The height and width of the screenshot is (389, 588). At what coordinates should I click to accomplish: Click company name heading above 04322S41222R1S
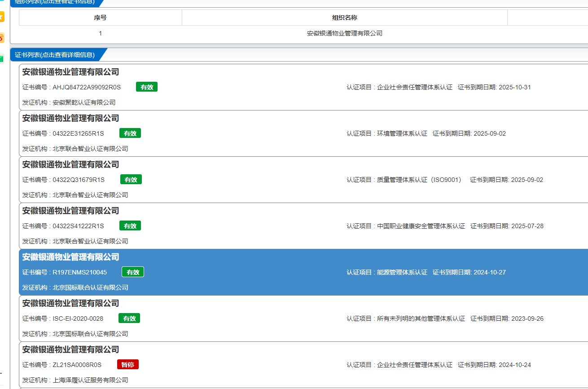coord(71,211)
